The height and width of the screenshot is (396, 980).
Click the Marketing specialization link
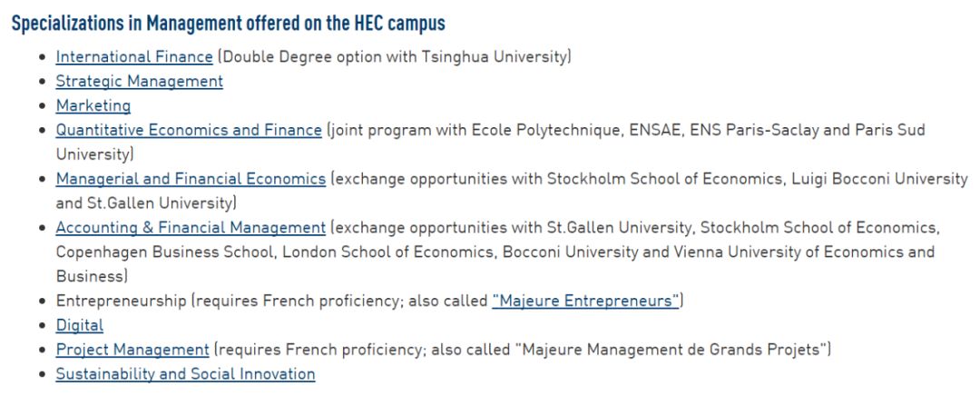[93, 105]
